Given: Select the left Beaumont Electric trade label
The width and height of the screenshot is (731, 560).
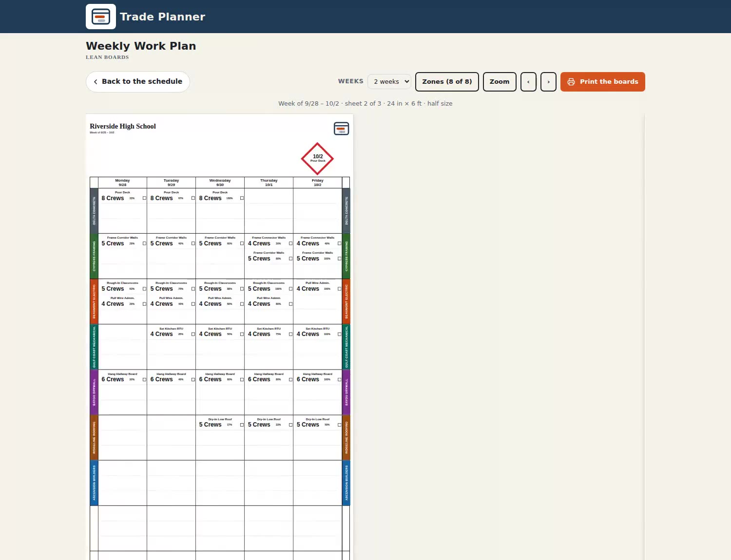Looking at the screenshot, I should (x=94, y=301).
